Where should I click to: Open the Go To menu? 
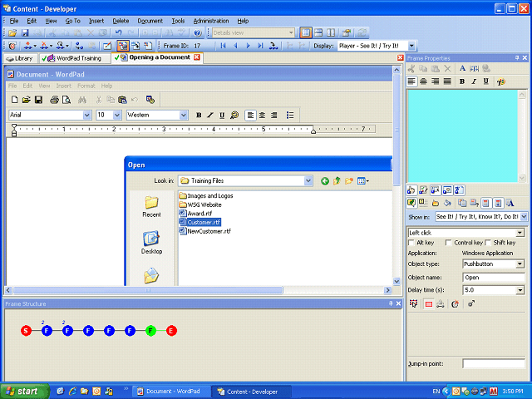click(72, 21)
